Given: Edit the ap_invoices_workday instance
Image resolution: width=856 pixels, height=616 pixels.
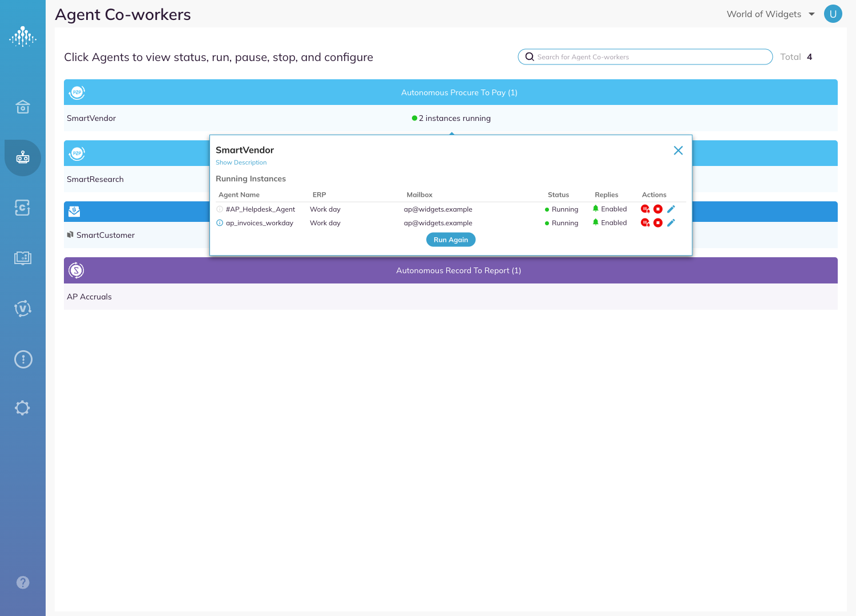Looking at the screenshot, I should pos(671,223).
